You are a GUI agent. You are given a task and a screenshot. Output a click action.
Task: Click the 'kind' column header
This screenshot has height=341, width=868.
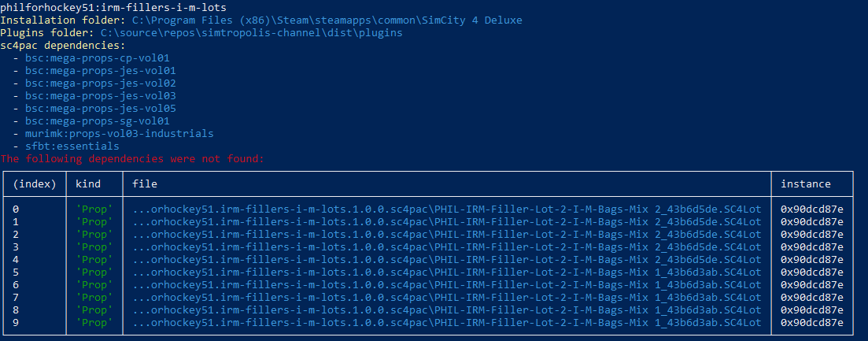point(88,183)
